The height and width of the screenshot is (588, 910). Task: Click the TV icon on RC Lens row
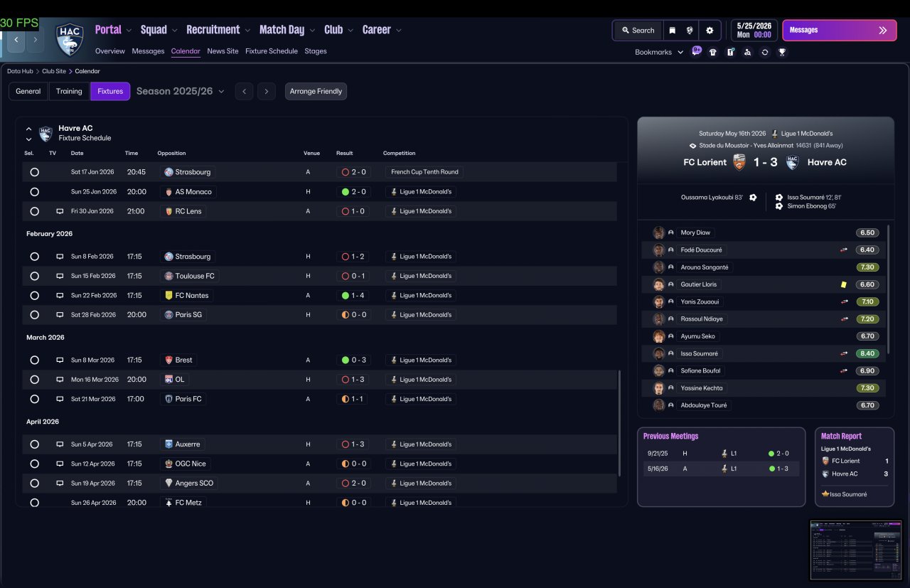pyautogui.click(x=60, y=211)
